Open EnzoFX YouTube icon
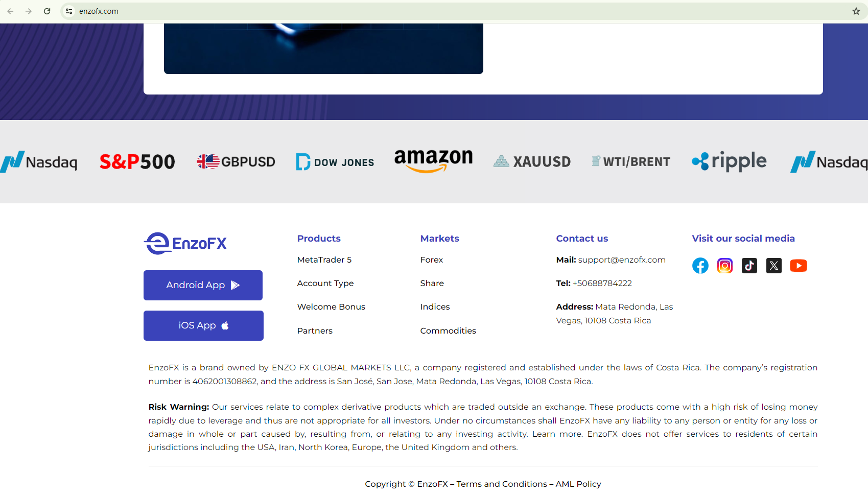The width and height of the screenshot is (868, 495). (x=799, y=266)
